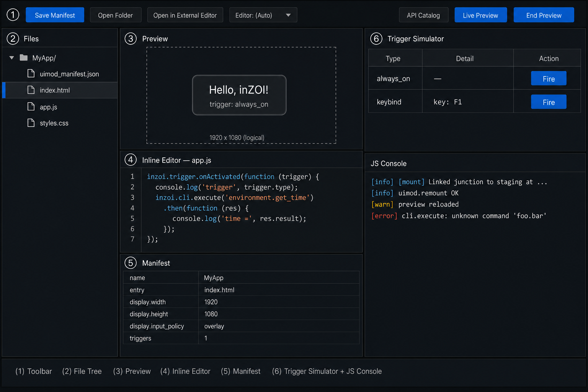Click the warn 'preview reloaded' line
This screenshot has width=588, height=392.
415,204
